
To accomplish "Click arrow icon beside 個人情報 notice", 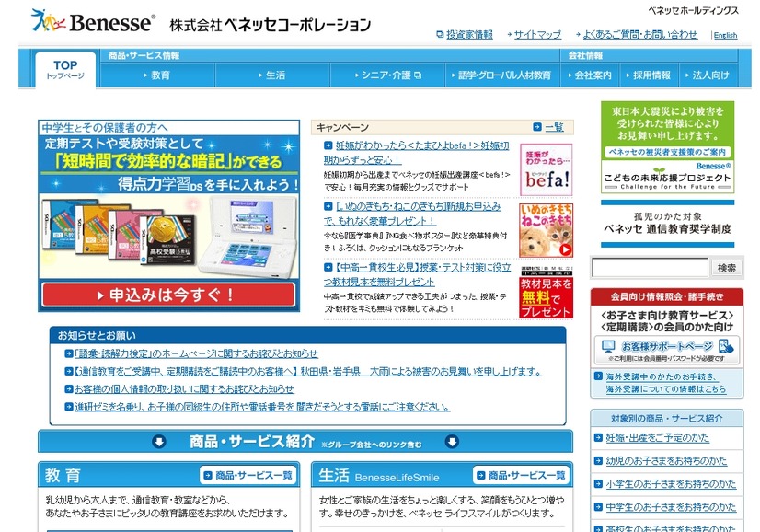I will click(x=69, y=389).
